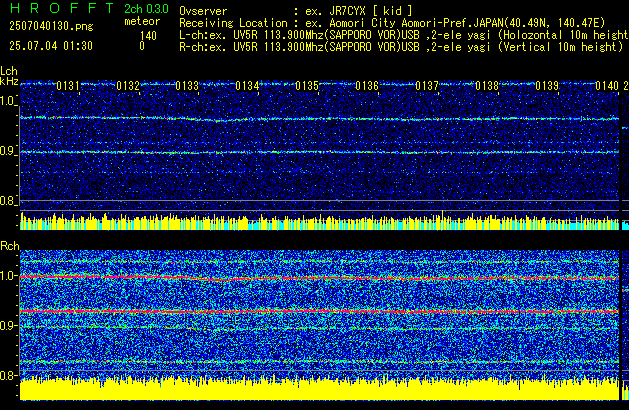Click the 0140 time marker
The width and height of the screenshot is (629, 410).
tap(607, 86)
